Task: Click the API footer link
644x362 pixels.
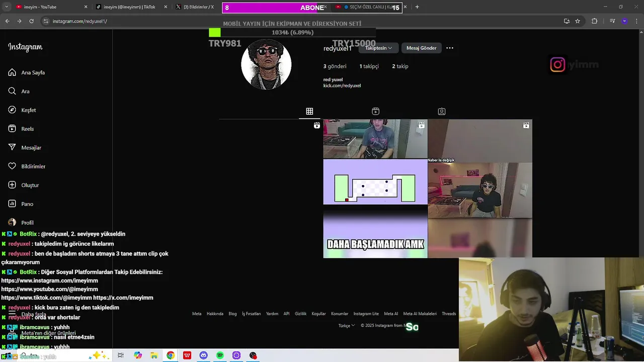Action: (x=286, y=314)
